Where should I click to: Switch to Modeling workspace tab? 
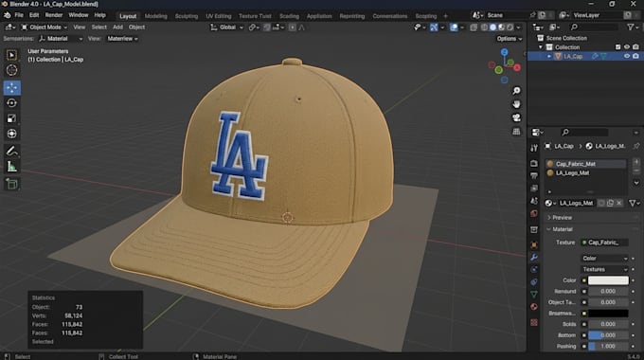tap(155, 16)
